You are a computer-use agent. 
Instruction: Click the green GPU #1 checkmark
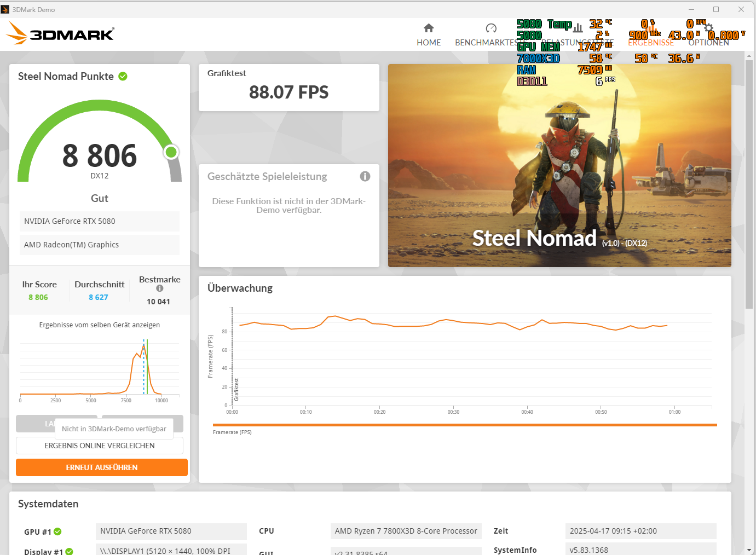tap(58, 531)
